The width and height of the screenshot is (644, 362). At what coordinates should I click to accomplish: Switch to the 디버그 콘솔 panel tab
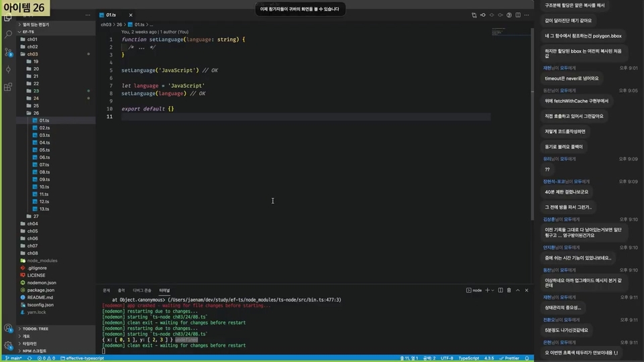pyautogui.click(x=142, y=290)
